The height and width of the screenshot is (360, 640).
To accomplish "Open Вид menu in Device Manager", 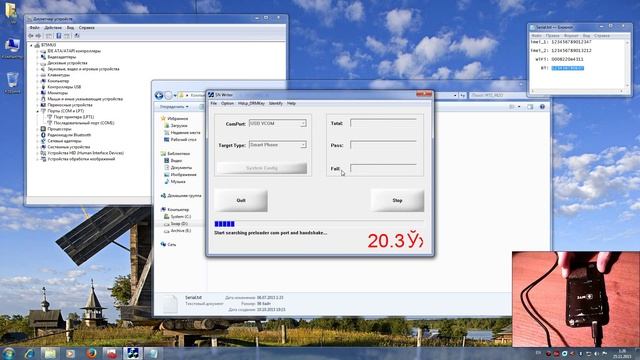I will pos(70,28).
